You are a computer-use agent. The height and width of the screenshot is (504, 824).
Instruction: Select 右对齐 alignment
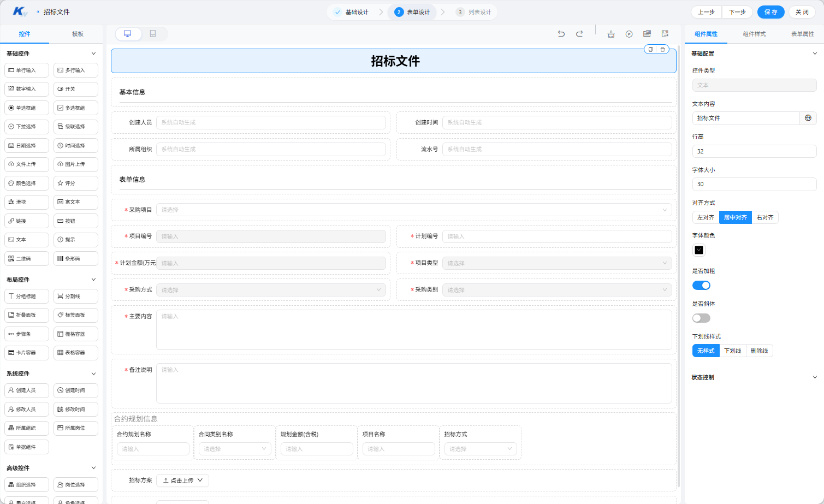click(x=765, y=217)
